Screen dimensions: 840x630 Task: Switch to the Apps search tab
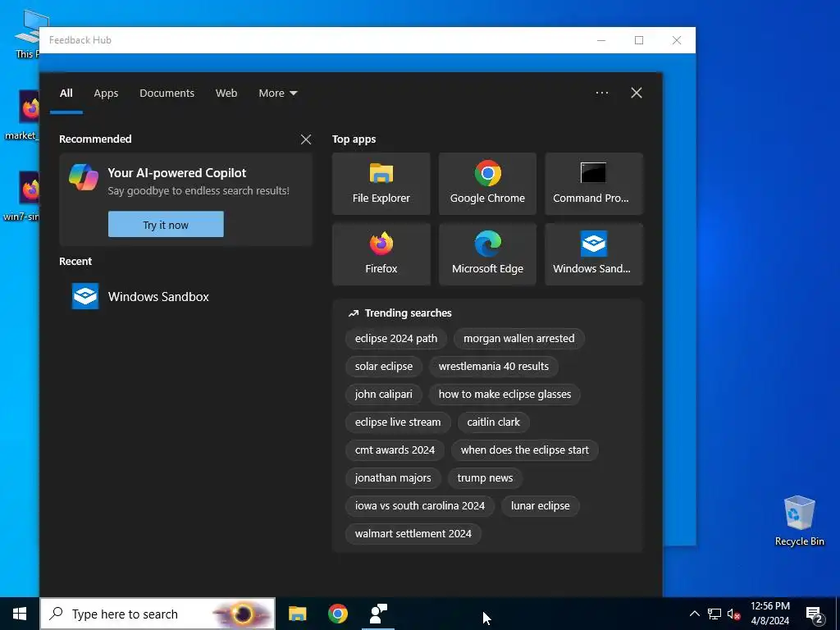click(106, 94)
